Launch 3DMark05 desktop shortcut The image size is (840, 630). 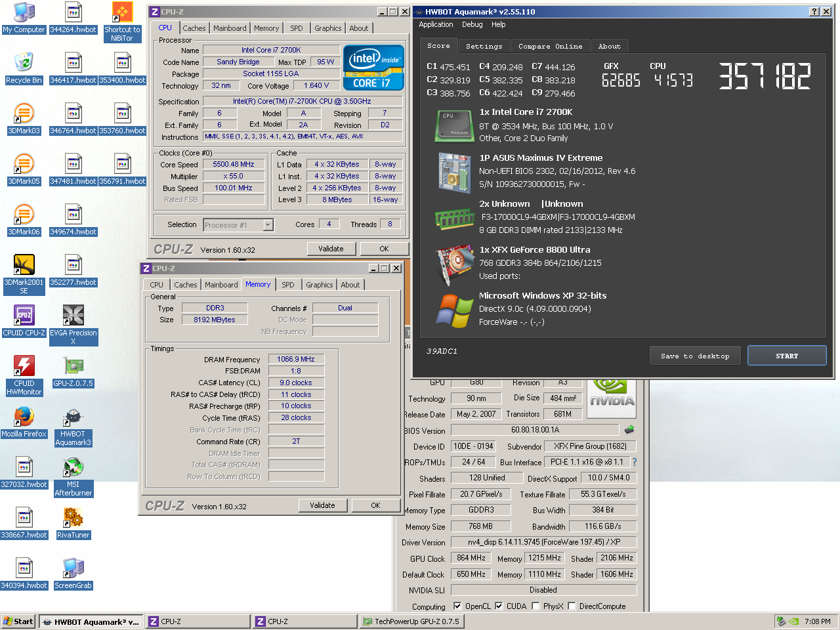pos(24,169)
